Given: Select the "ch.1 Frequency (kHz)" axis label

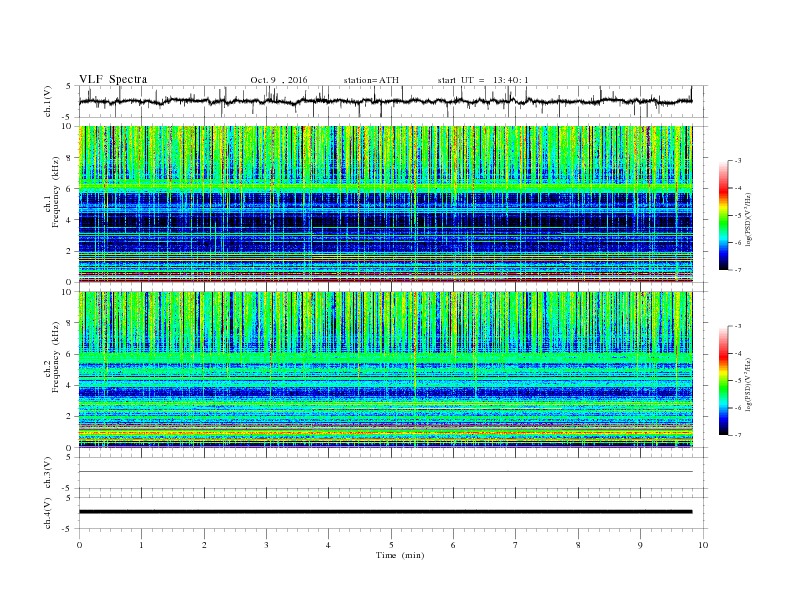Looking at the screenshot, I should 52,192.
